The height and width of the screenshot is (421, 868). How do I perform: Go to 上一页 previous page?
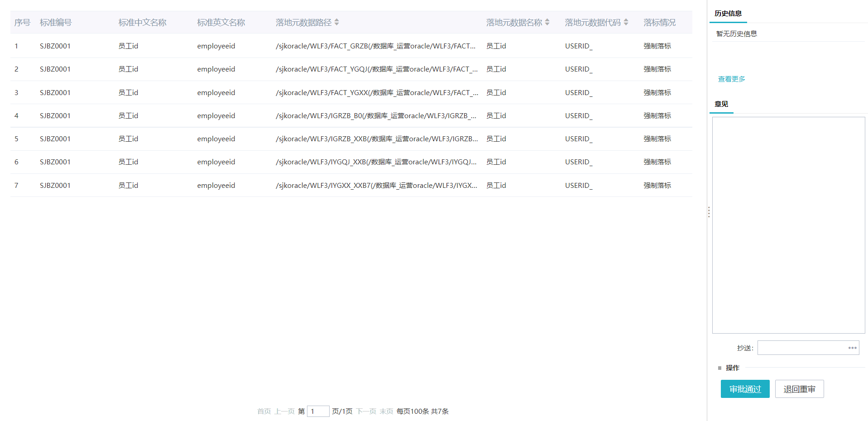(284, 411)
